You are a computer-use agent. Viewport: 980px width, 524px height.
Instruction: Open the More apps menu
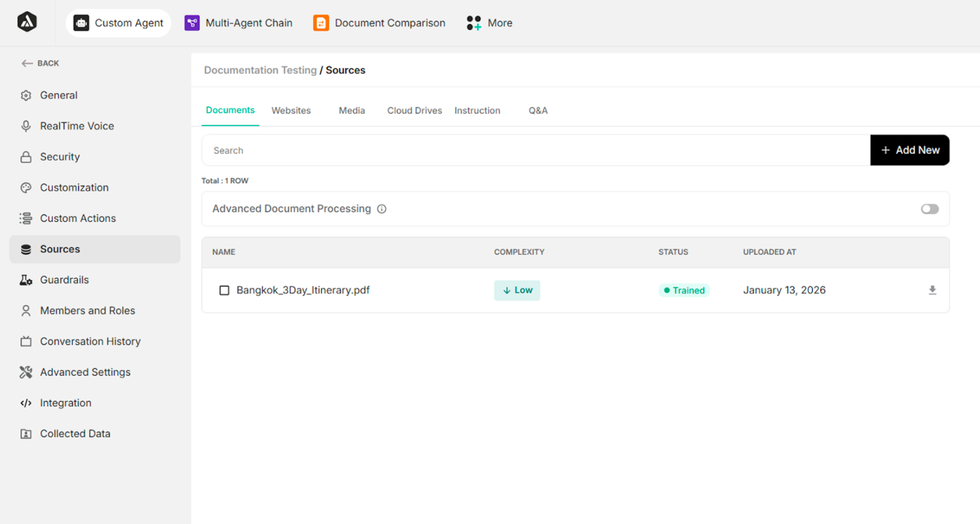pyautogui.click(x=490, y=23)
